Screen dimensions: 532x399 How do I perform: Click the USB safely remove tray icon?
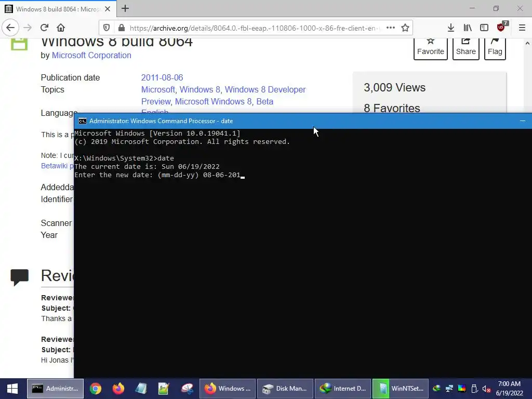pos(475,389)
